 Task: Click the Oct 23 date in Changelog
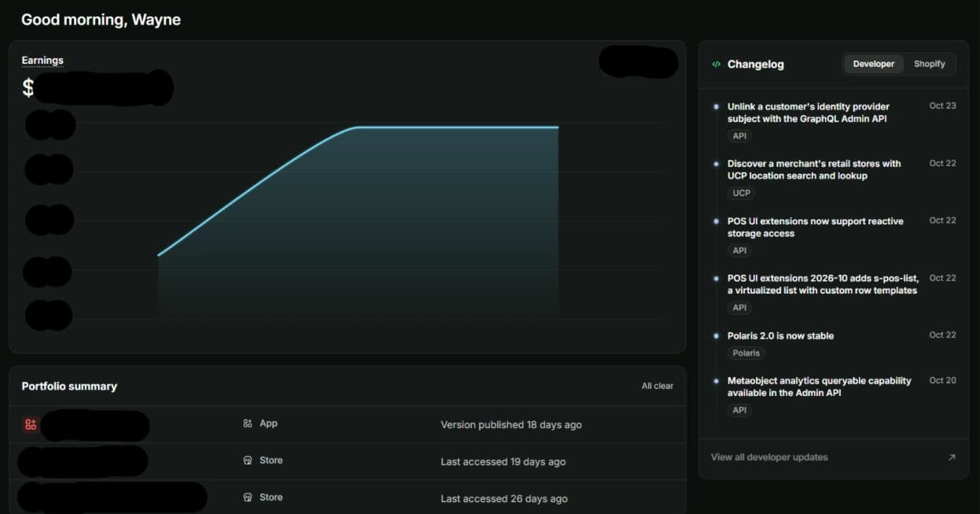click(942, 106)
